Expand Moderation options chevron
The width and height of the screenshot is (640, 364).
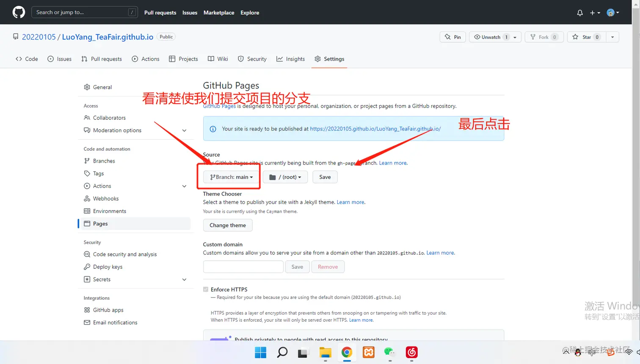click(184, 130)
